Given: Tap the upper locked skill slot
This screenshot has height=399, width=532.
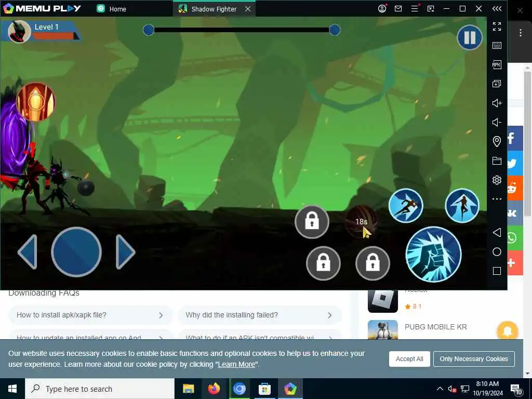Looking at the screenshot, I should coord(312,222).
